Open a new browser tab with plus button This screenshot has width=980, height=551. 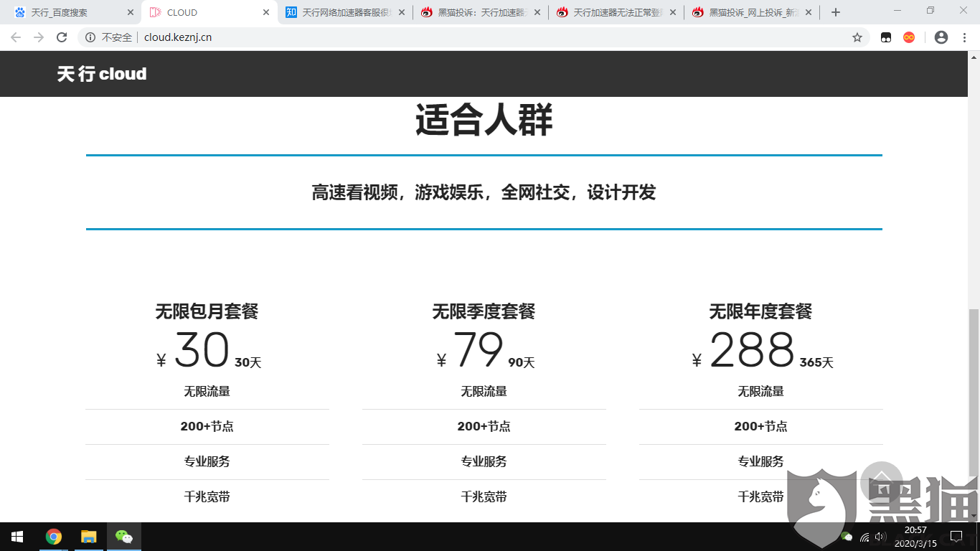(834, 11)
